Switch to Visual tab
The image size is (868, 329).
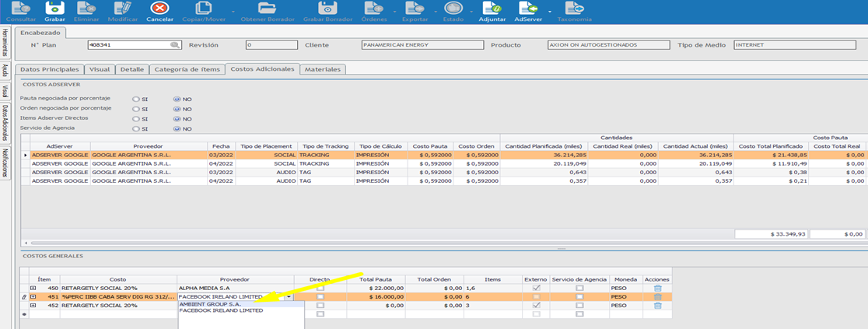tap(100, 69)
